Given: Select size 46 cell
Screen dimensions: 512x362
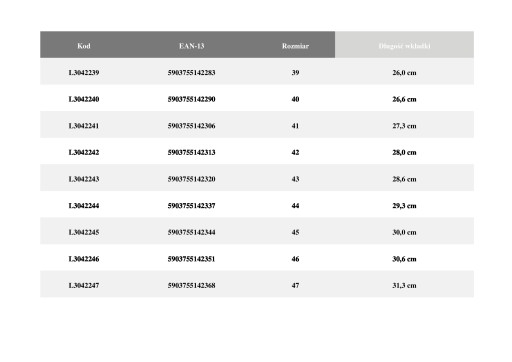Looking at the screenshot, I should pos(295,259).
